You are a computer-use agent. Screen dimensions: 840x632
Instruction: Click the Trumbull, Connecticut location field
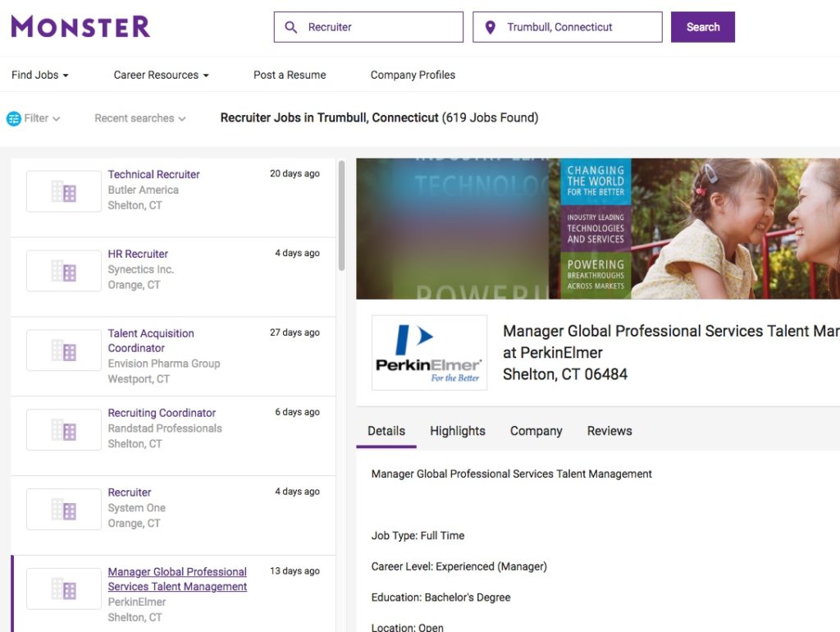coord(574,27)
